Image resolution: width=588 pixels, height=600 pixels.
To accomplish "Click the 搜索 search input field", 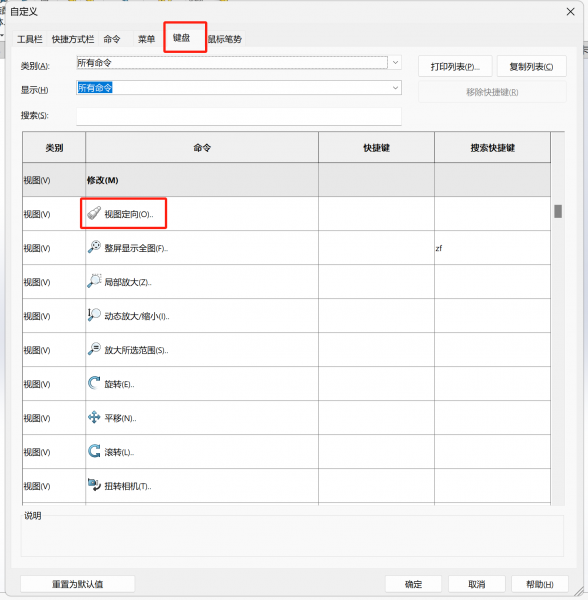I will point(239,116).
